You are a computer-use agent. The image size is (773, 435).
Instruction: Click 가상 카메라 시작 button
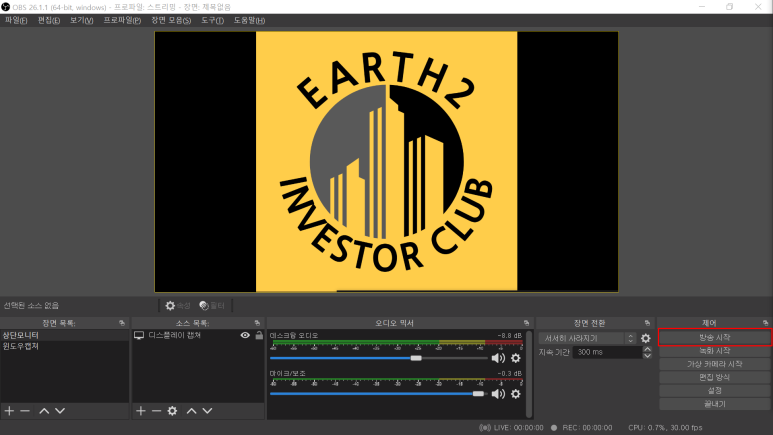pyautogui.click(x=715, y=364)
